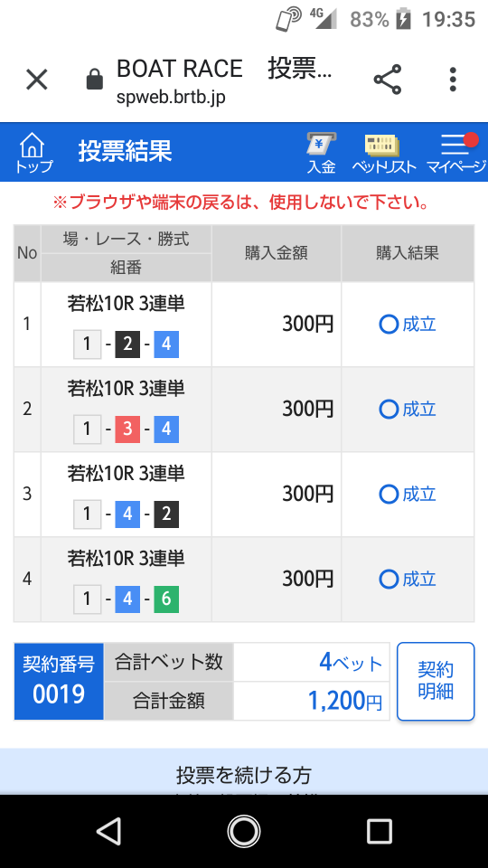Open the three-dot browser options menu

[453, 80]
